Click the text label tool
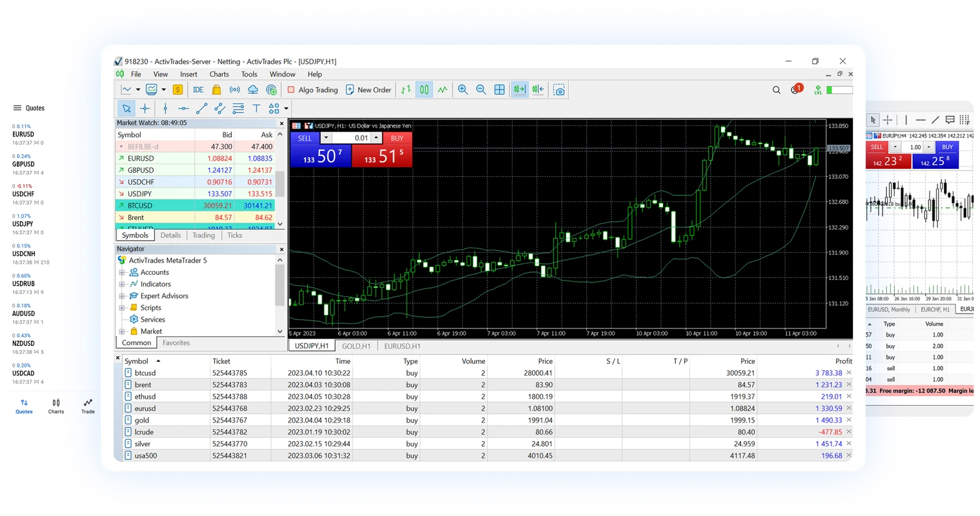This screenshot has width=980, height=516. coord(256,108)
